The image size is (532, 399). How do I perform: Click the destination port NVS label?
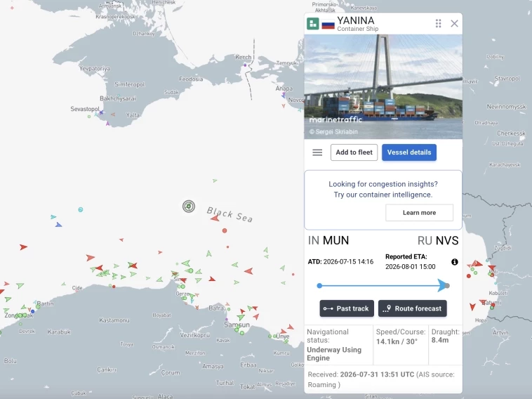pos(447,240)
